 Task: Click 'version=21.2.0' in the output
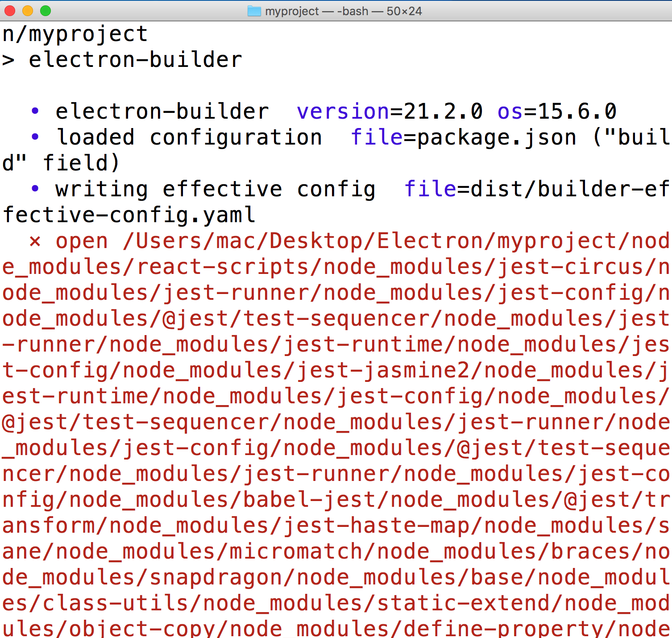click(x=390, y=111)
